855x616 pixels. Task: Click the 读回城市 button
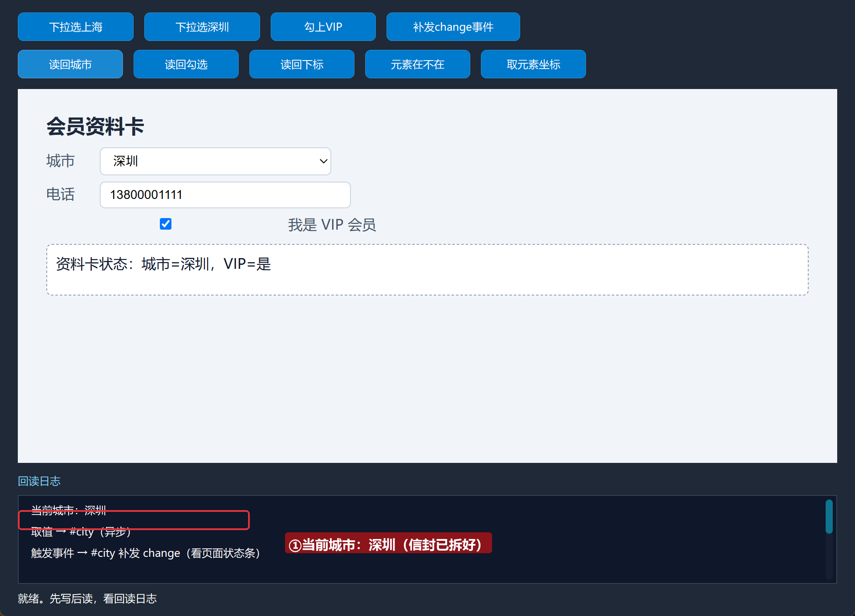(70, 64)
